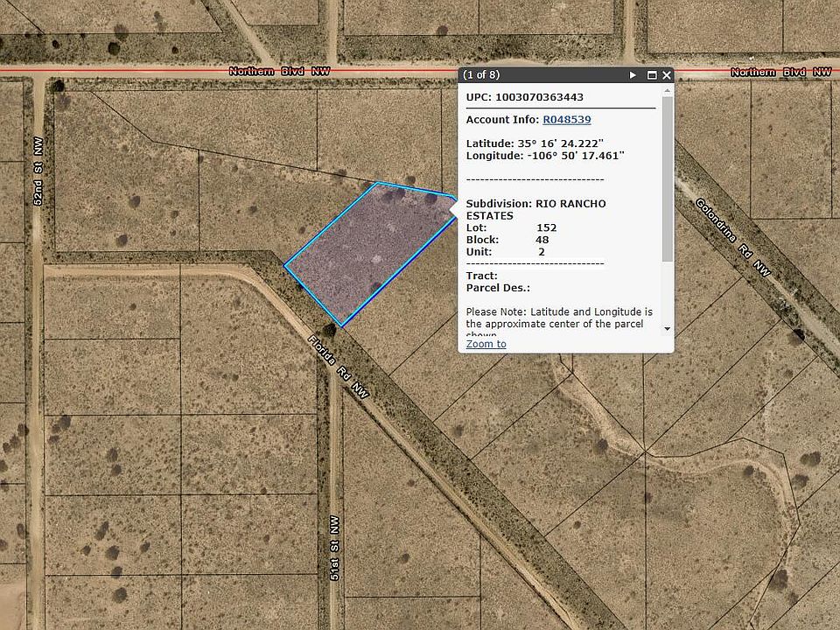Click the right Northern Blvd NW label
Screen dimensions: 840x630
click(781, 72)
